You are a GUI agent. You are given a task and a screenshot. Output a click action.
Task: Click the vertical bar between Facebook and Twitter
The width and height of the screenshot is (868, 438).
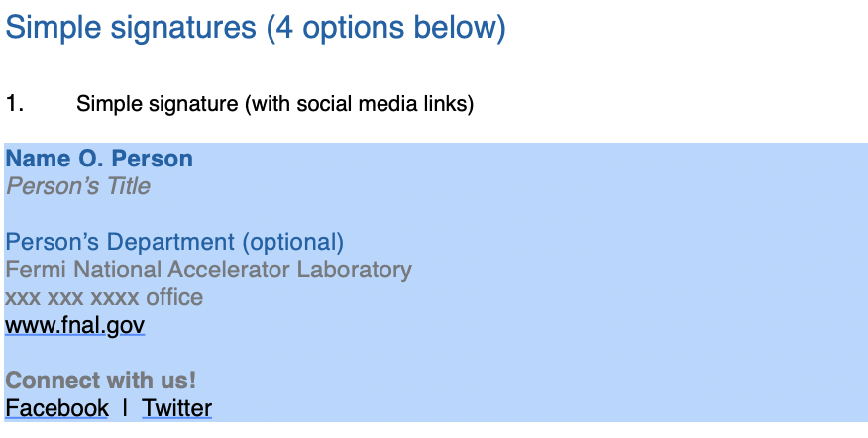pos(125,408)
